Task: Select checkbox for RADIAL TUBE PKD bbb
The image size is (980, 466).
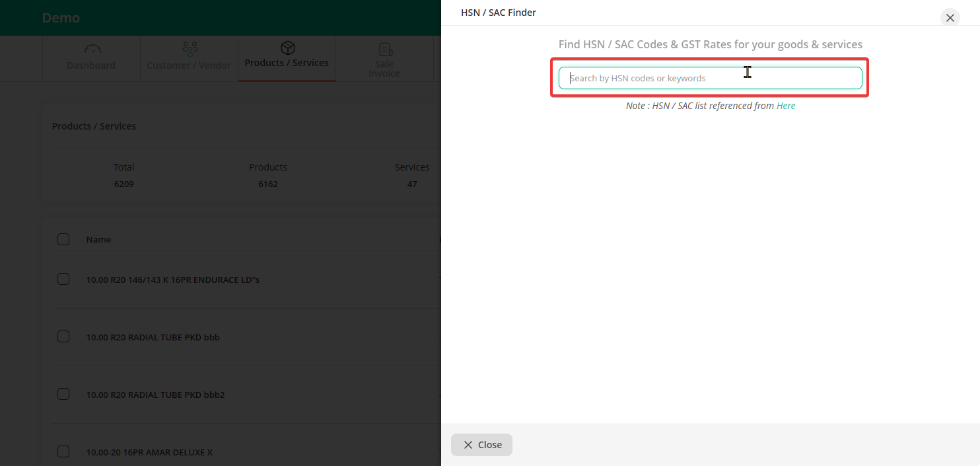Action: pos(63,336)
